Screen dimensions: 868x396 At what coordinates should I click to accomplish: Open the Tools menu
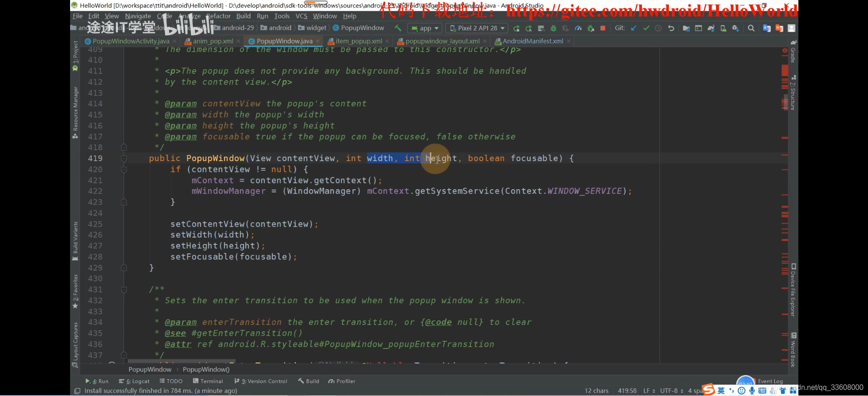point(282,16)
